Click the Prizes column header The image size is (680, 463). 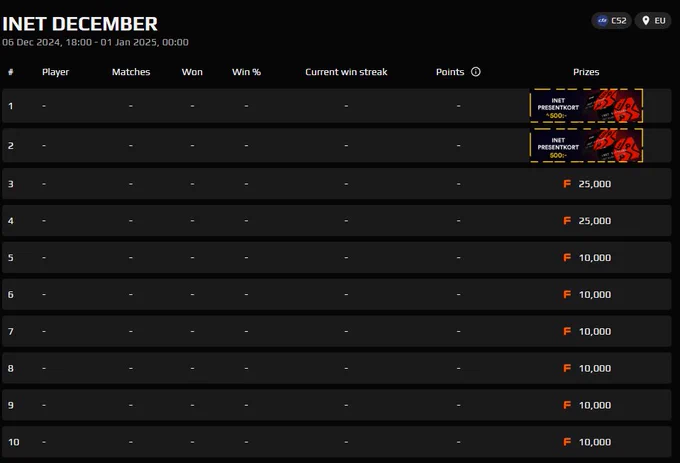(586, 72)
